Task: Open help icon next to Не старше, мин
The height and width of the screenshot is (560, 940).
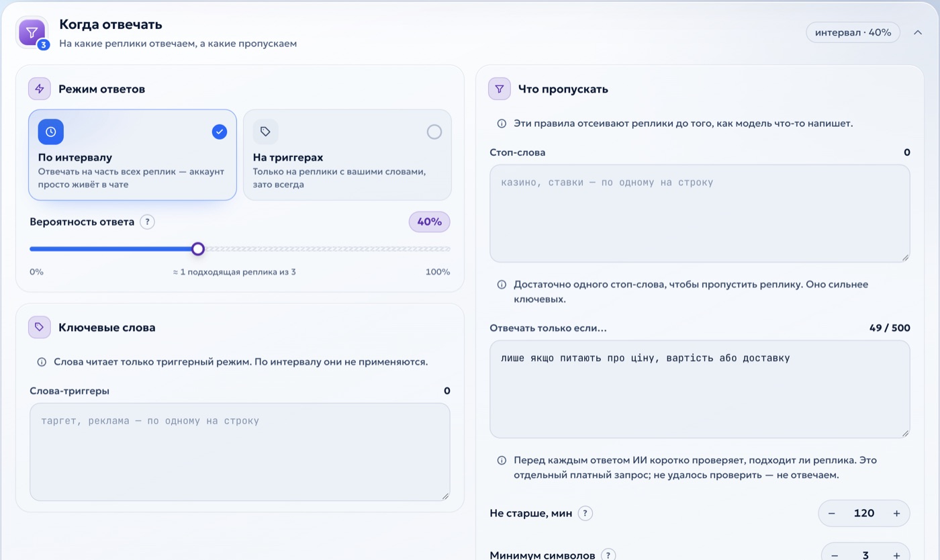Action: pos(585,513)
